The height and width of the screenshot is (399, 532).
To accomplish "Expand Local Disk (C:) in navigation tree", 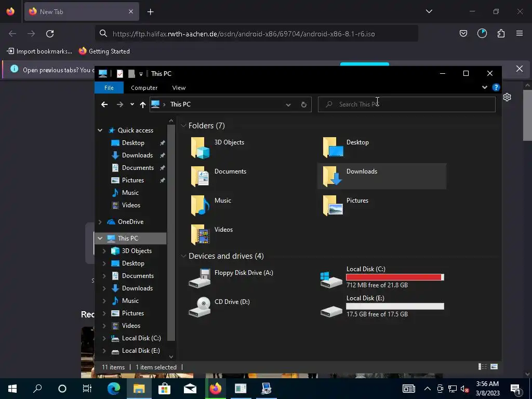I will pos(104,338).
